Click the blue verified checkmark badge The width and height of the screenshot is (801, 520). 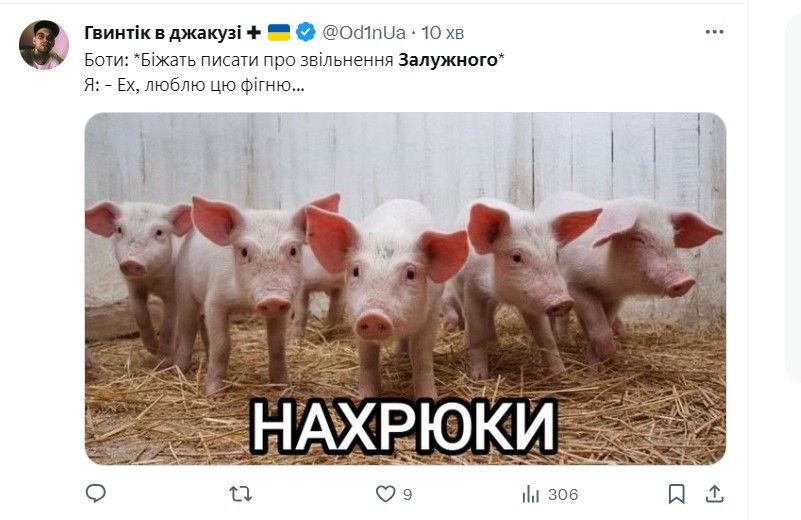point(305,32)
